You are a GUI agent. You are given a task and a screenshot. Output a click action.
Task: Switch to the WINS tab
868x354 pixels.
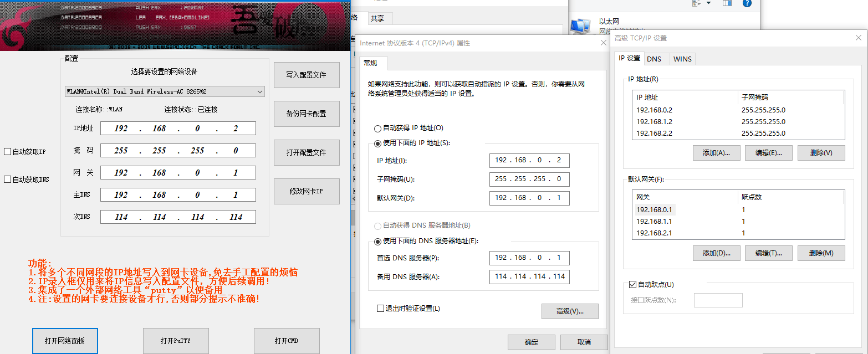pos(682,59)
